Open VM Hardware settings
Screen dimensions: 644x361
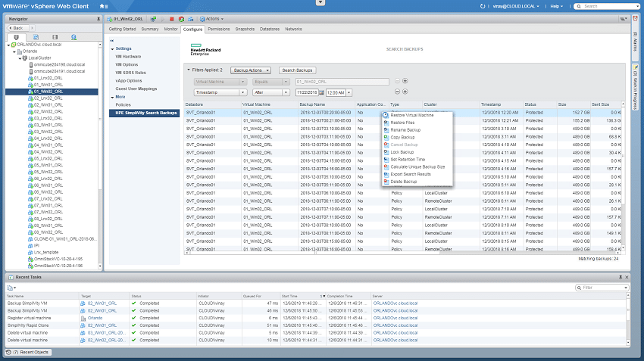click(x=128, y=57)
